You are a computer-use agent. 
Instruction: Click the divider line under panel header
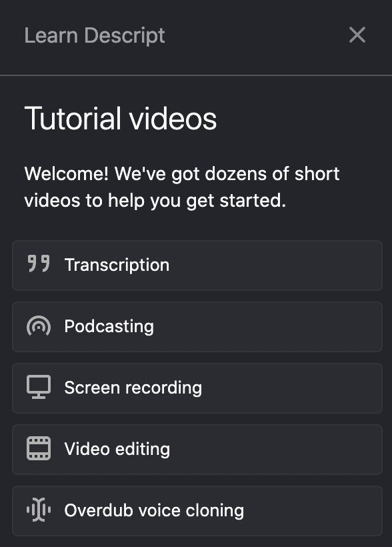pos(196,75)
